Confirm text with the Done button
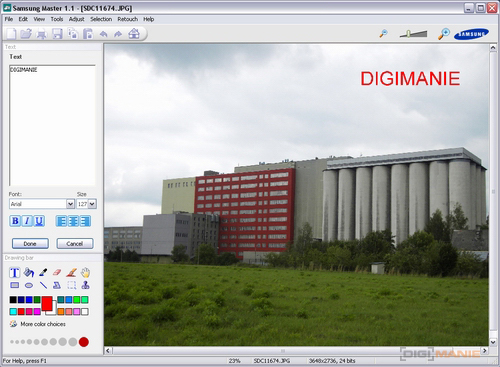The image size is (500, 367). click(30, 244)
